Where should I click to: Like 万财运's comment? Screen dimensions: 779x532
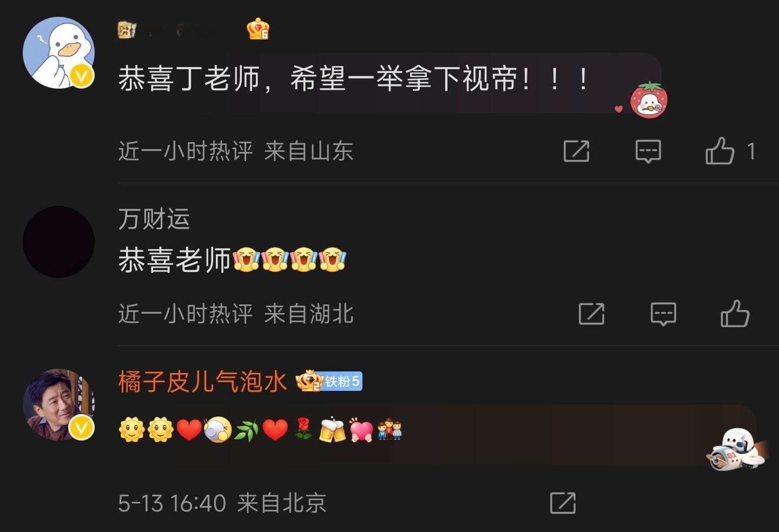pos(735,314)
